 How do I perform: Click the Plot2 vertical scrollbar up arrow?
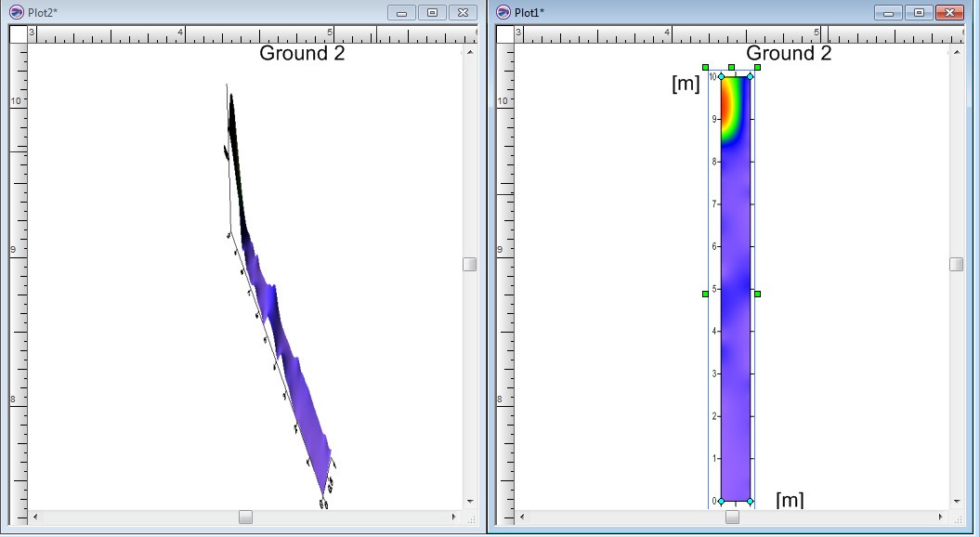click(470, 51)
